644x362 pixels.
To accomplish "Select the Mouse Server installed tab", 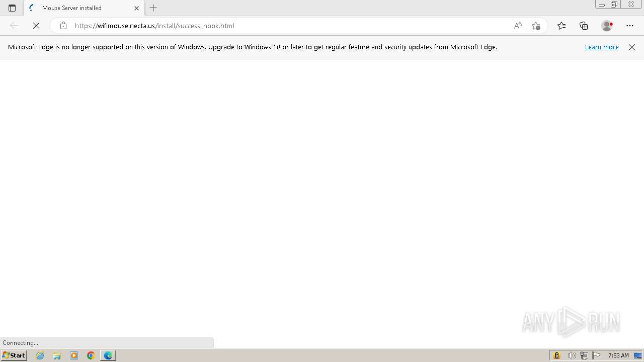I will (x=84, y=8).
